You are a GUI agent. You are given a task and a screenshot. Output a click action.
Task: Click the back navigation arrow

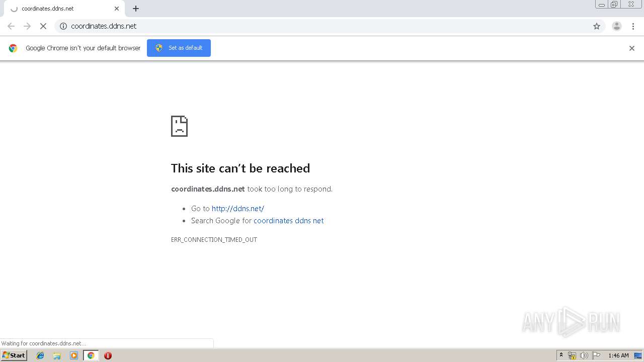point(11,26)
